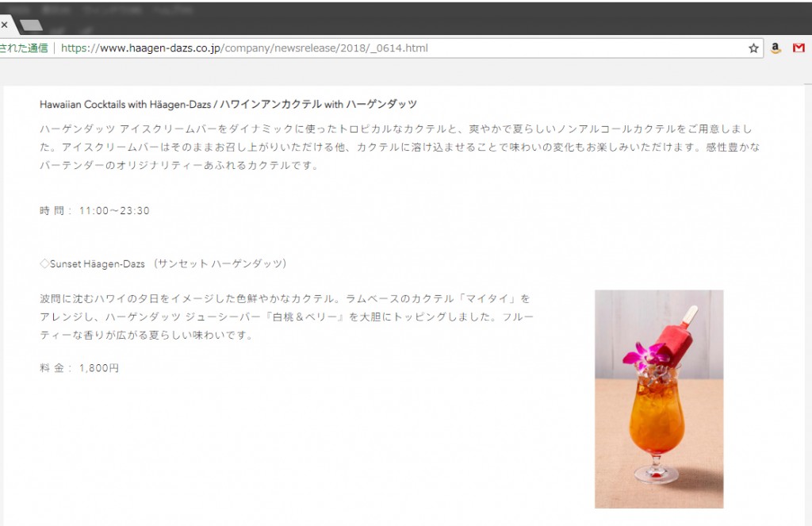
Task: Bookmark this page with the star icon
Action: click(x=753, y=48)
